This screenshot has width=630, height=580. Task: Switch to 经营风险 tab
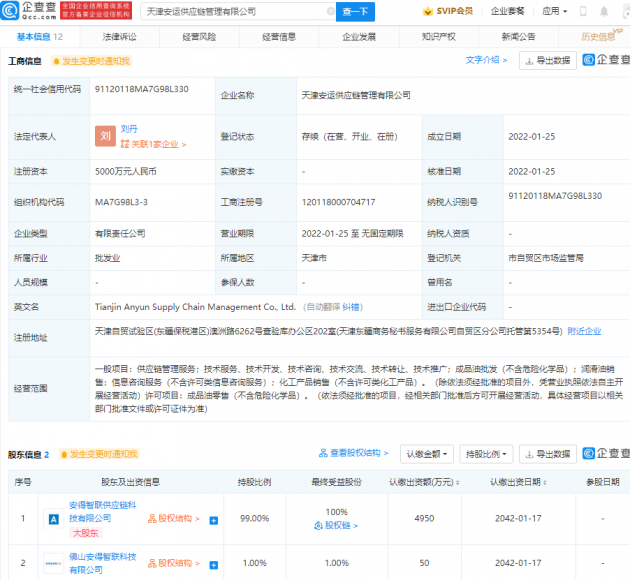click(199, 37)
